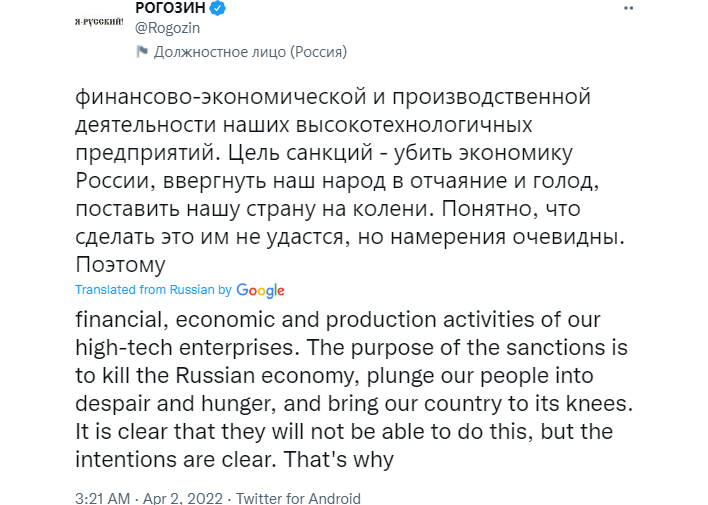Screen dimensions: 708x505
Task: Click the я-русский text on the avatar
Action: 99,21
